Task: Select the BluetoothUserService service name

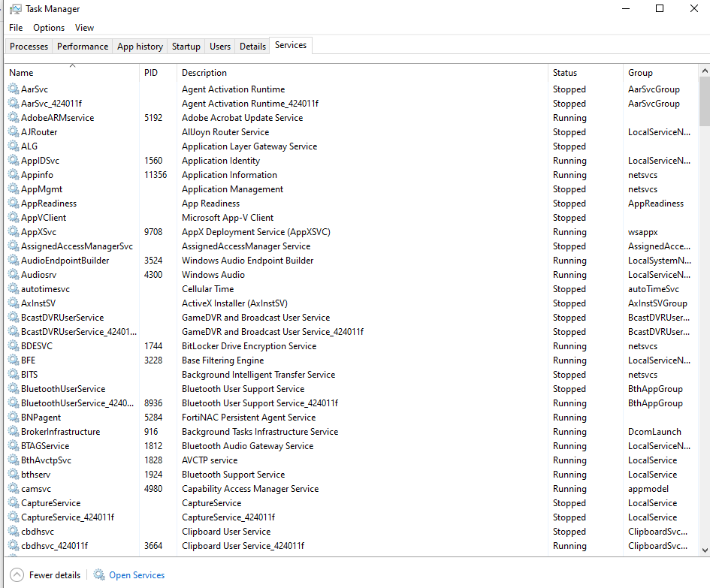Action: 63,388
